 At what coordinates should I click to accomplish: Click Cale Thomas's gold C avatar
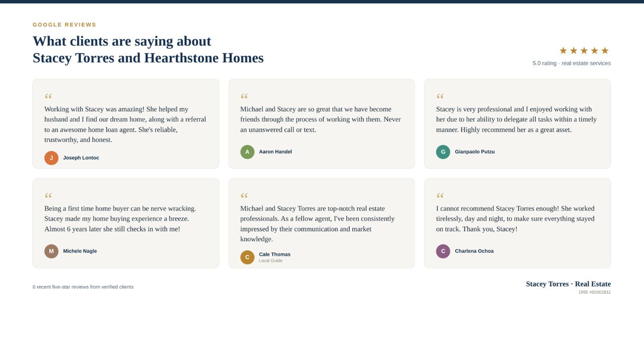(247, 257)
